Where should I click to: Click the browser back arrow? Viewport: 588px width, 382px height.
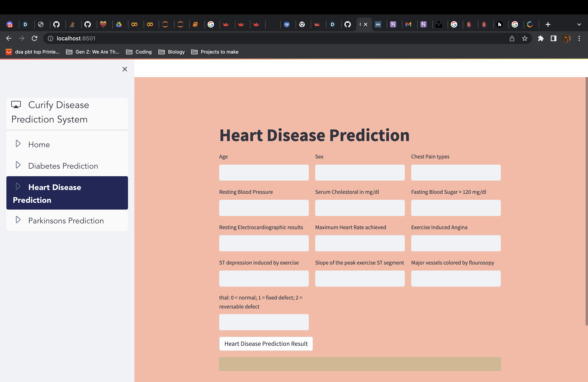(9, 38)
